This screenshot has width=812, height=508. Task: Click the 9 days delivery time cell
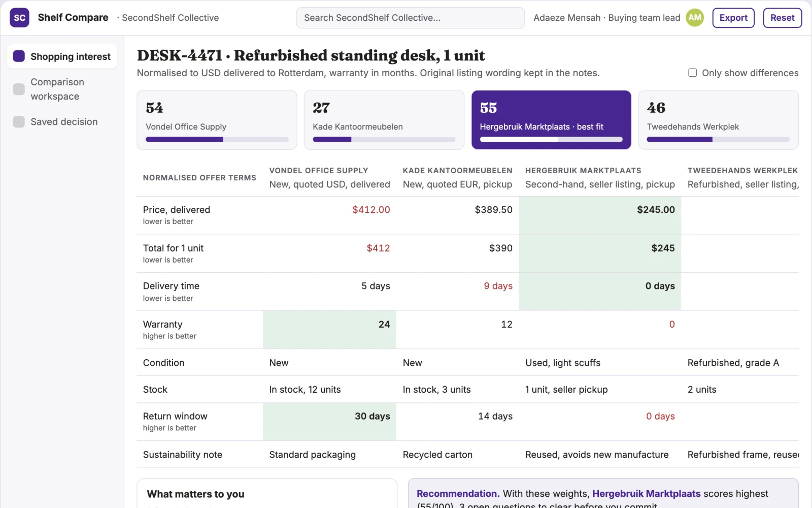click(x=457, y=292)
